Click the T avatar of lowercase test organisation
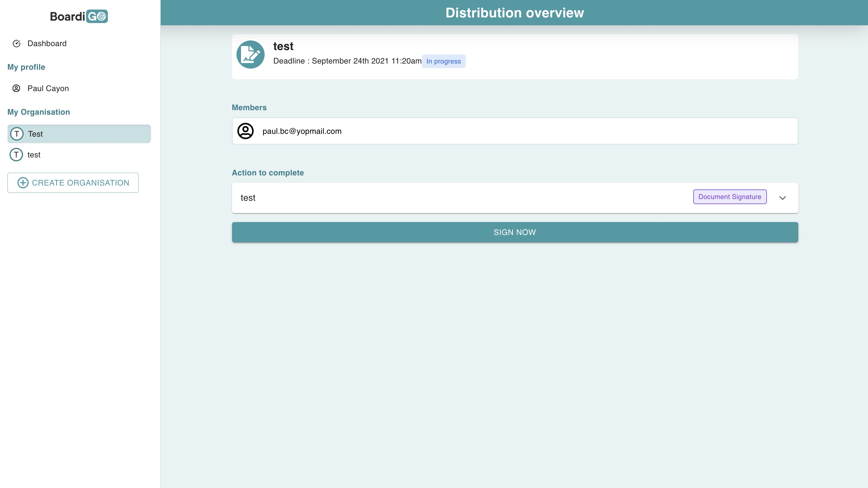This screenshot has height=488, width=868. [x=16, y=155]
